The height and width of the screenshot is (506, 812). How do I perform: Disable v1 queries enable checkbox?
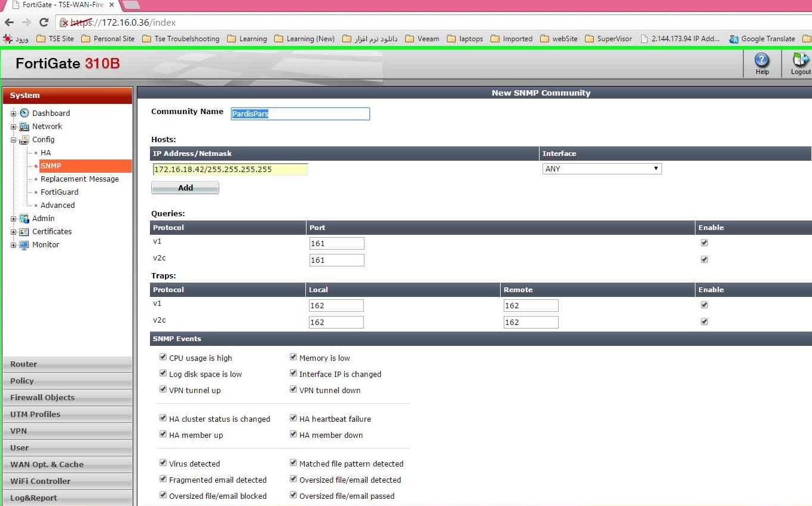704,243
